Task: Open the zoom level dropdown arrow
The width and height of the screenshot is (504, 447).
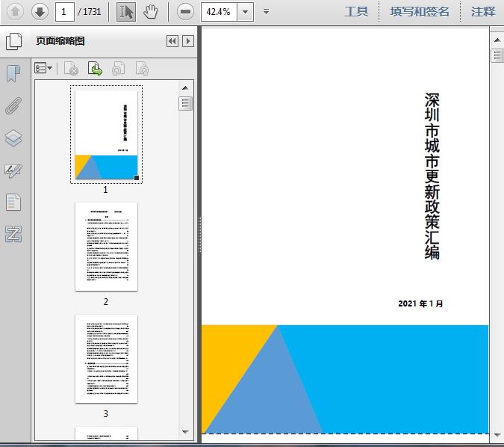Action: (245, 12)
